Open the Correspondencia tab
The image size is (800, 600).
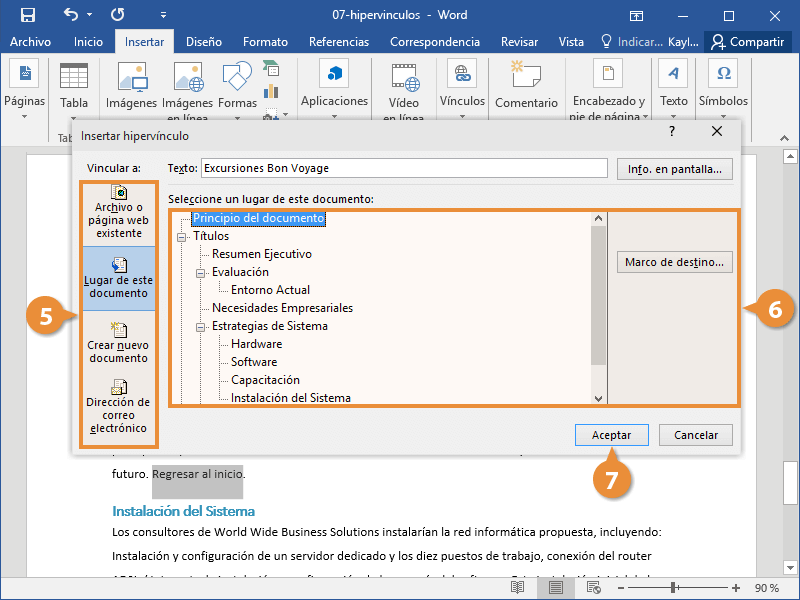coord(435,42)
